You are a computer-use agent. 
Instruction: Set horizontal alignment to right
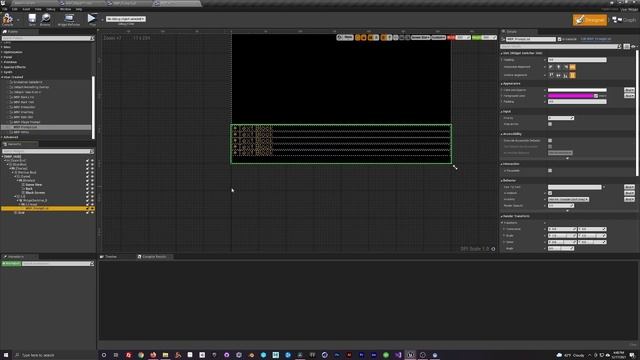coord(566,67)
